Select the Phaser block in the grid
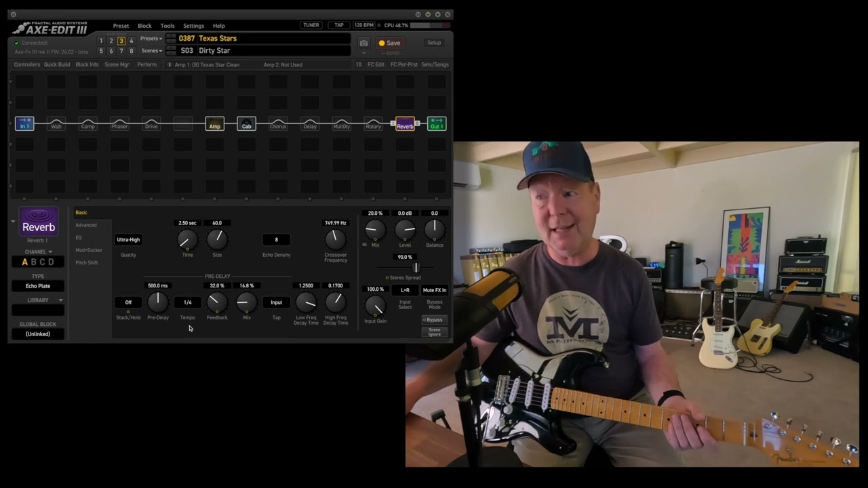Viewport: 868px width, 488px height. tap(119, 124)
